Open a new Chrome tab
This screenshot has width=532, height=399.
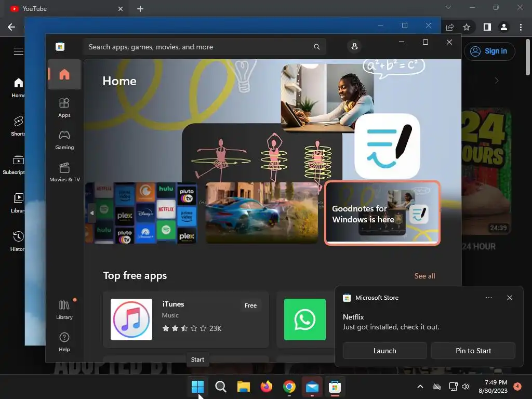(x=140, y=9)
